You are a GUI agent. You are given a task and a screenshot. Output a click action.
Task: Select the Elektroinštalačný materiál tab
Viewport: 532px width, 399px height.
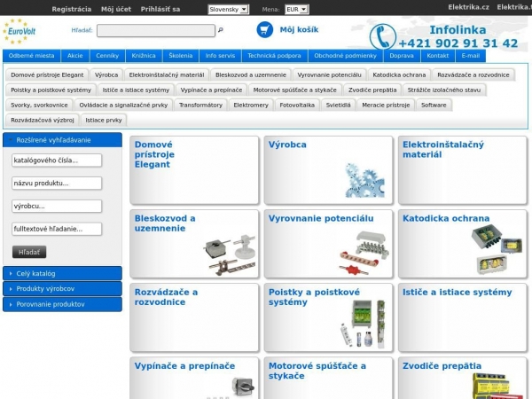pyautogui.click(x=167, y=75)
